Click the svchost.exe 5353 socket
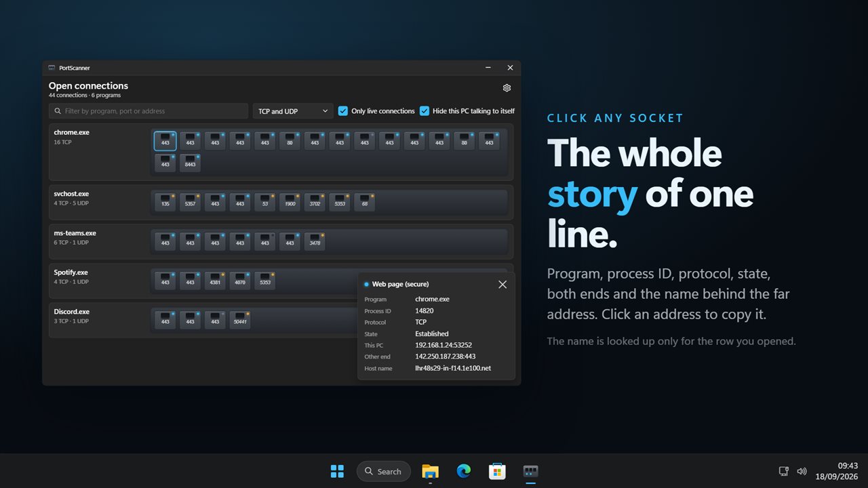868x488 pixels. tap(340, 202)
